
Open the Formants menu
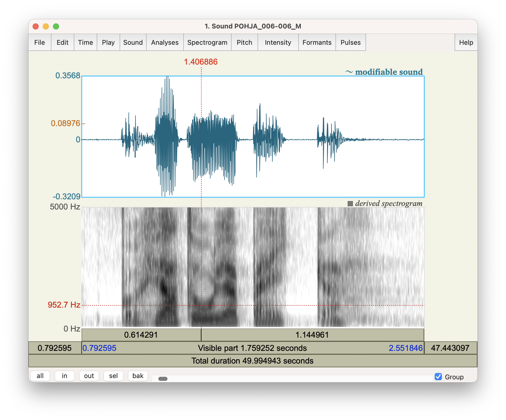[x=317, y=42]
